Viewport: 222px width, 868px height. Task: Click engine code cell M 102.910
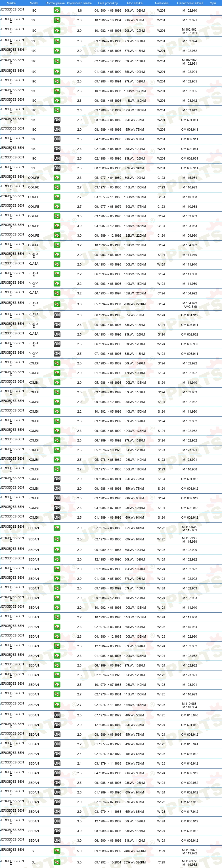[190, 10]
